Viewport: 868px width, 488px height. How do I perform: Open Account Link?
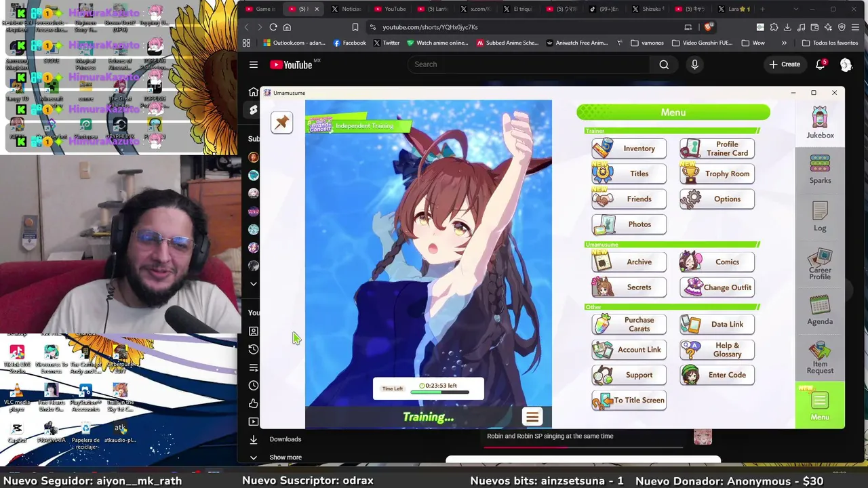(629, 350)
